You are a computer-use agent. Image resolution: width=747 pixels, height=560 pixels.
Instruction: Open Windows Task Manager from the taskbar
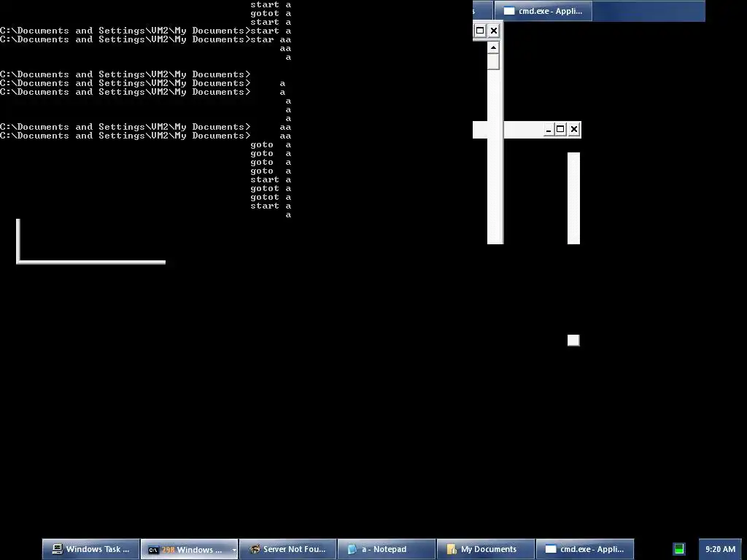(x=90, y=549)
